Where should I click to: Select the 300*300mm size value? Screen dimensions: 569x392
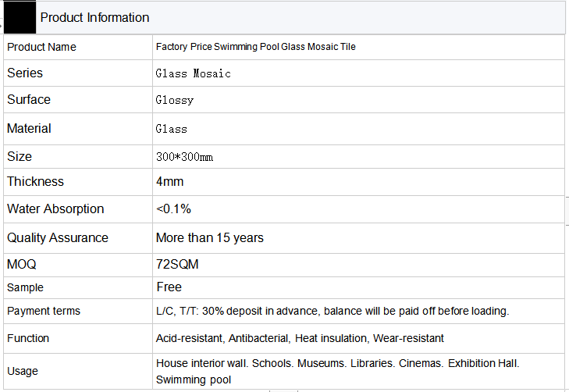coord(184,157)
